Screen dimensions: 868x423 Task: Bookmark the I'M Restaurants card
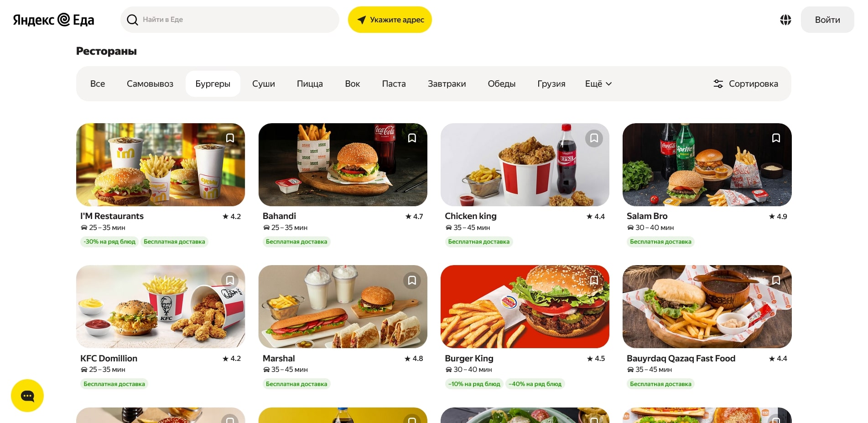point(230,138)
